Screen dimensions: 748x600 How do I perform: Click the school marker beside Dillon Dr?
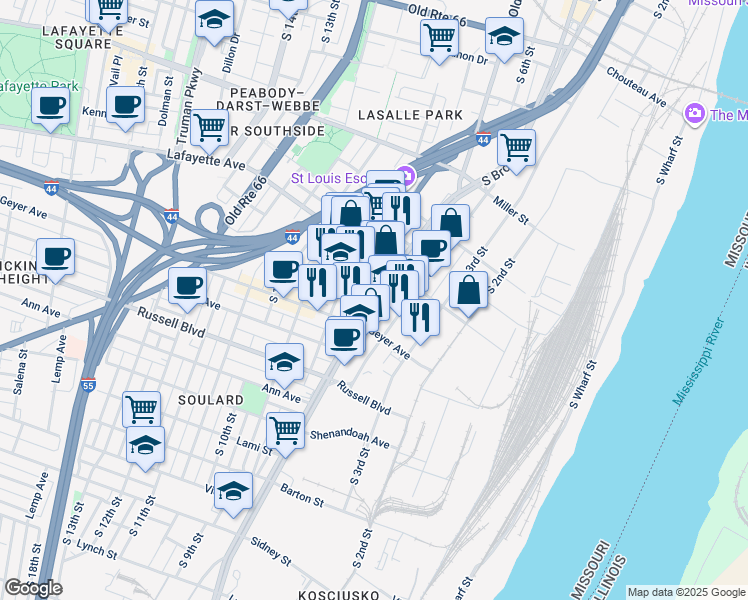[214, 20]
